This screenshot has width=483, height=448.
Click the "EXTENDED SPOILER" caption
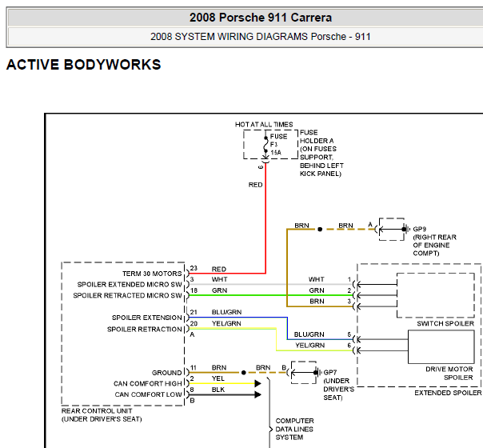[x=448, y=393]
